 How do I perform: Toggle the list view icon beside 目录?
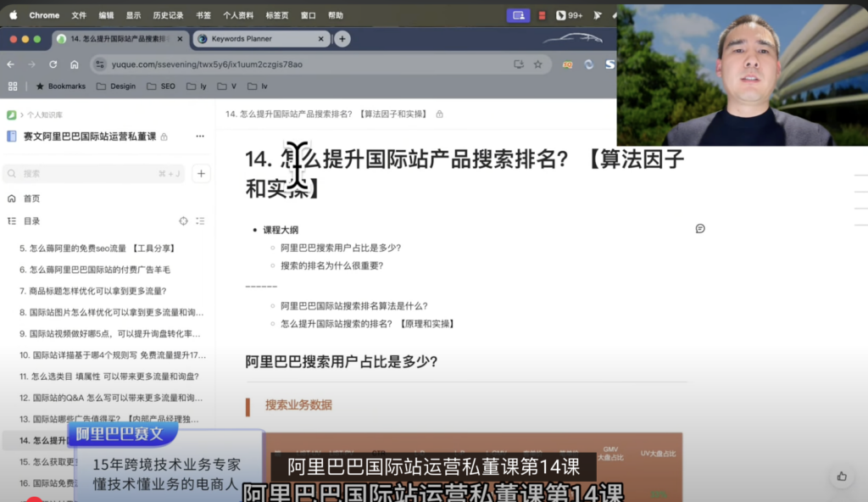point(200,221)
